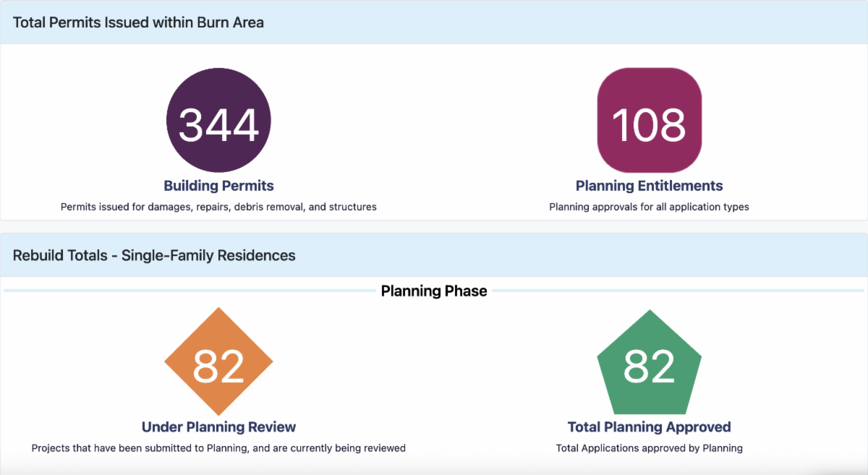Click the divider line left of Planning Phase
This screenshot has height=475, width=868.
pyautogui.click(x=188, y=291)
